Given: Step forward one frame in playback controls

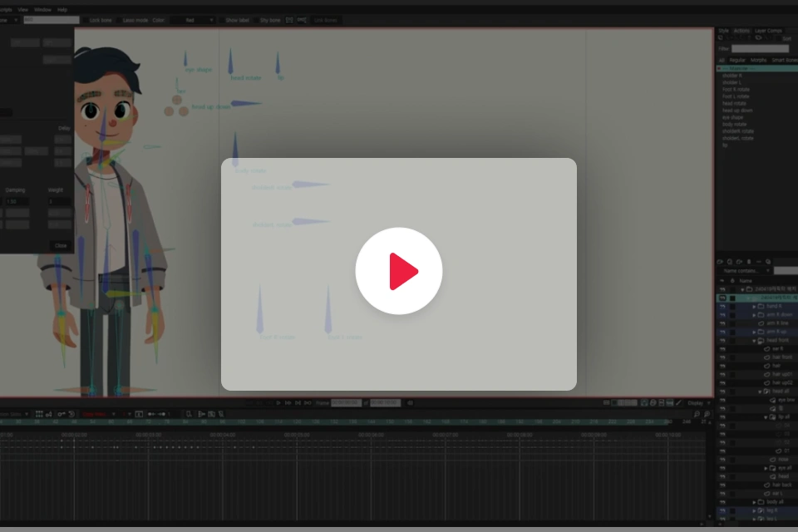Looking at the screenshot, I should pos(288,402).
